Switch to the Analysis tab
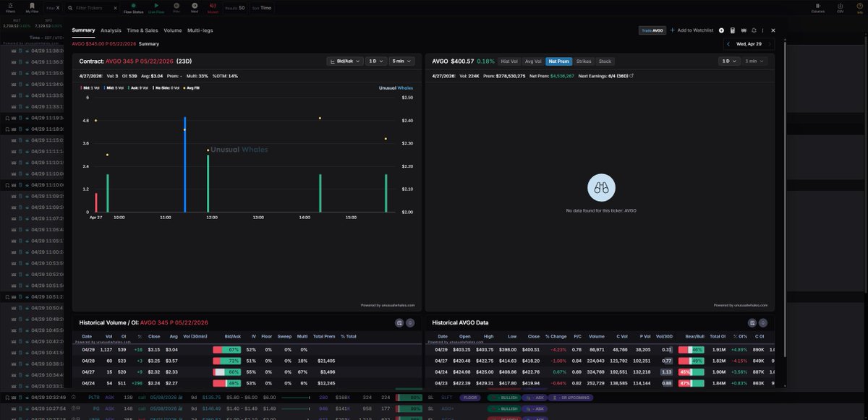 [x=111, y=30]
